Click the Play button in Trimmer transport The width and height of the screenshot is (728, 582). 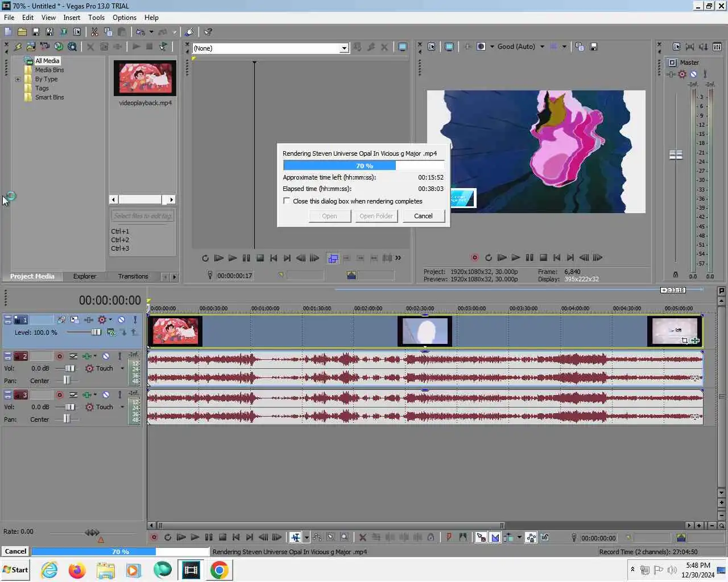coord(232,258)
